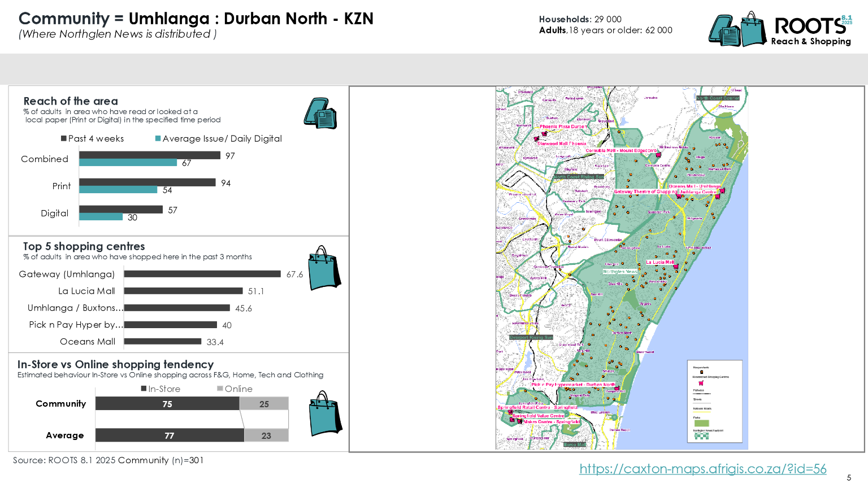Click the Community In-Store 75 bar segment
Viewport: 868px width, 488px height.
(x=167, y=403)
